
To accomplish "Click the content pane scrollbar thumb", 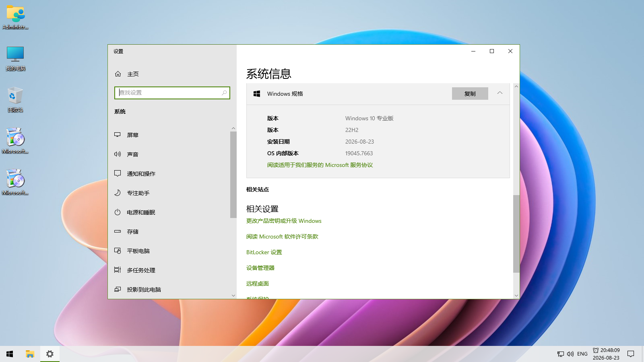I will [x=516, y=234].
